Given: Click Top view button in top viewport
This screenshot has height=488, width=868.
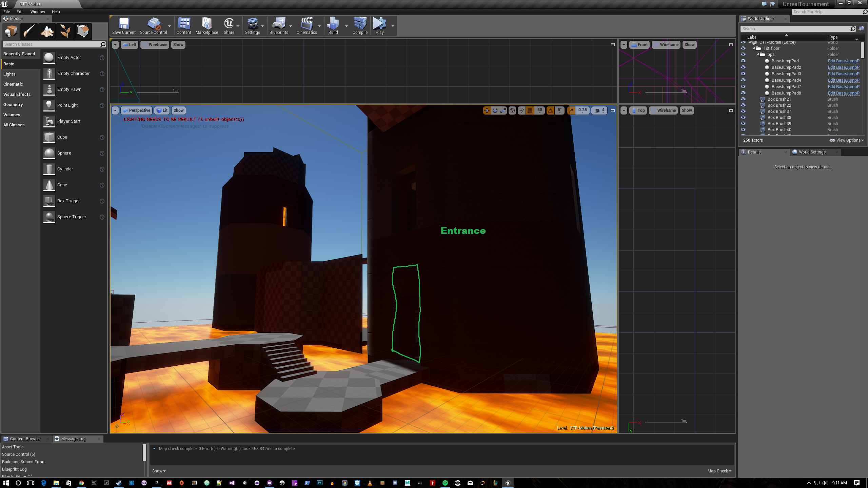Looking at the screenshot, I should (638, 110).
